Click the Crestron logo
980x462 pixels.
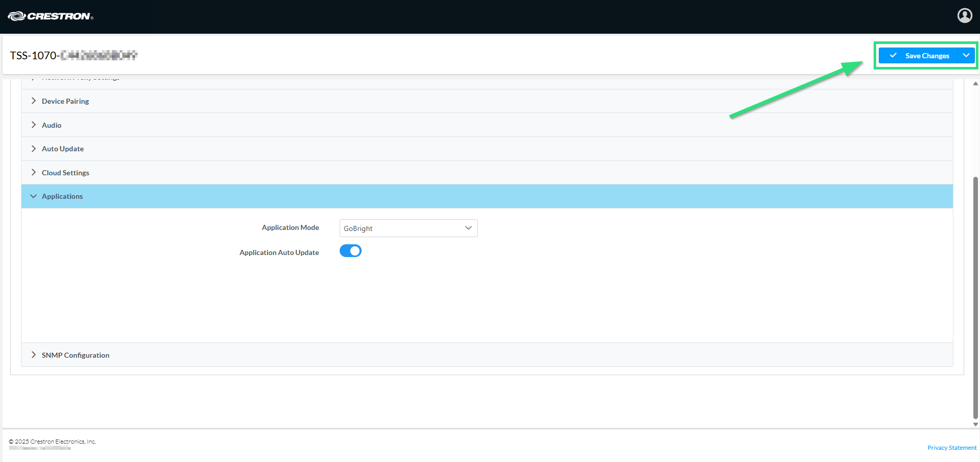point(50,16)
